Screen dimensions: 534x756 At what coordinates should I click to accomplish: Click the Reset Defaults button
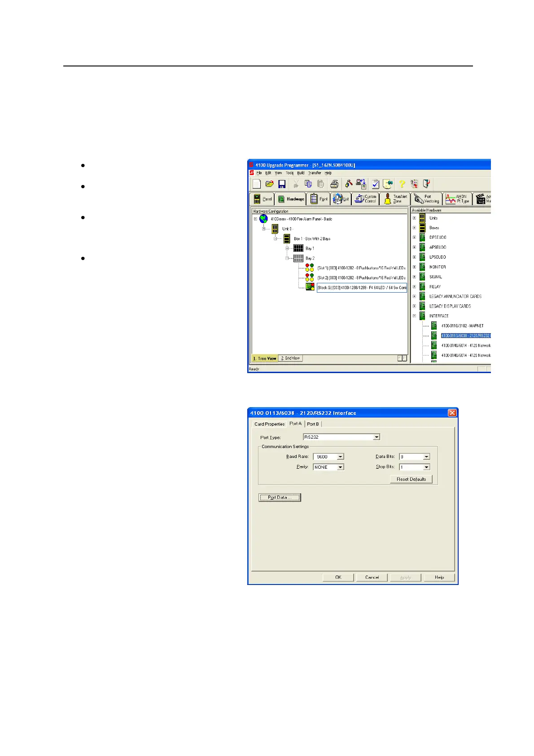(x=411, y=479)
